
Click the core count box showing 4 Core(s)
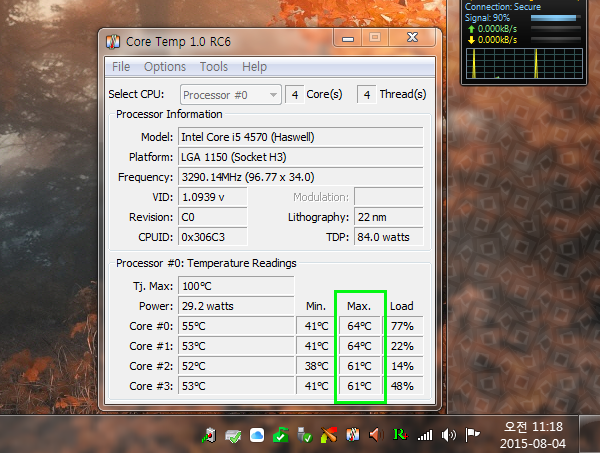click(295, 95)
